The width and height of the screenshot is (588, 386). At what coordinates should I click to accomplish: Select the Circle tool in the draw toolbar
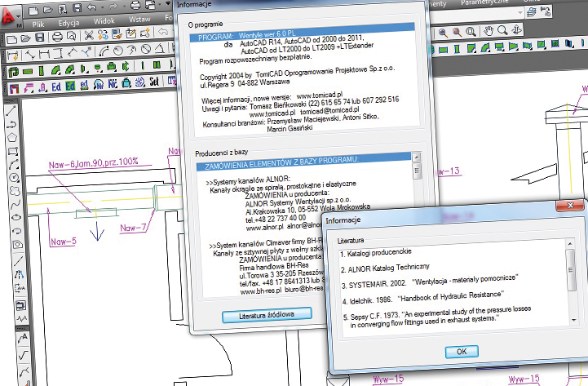click(14, 177)
